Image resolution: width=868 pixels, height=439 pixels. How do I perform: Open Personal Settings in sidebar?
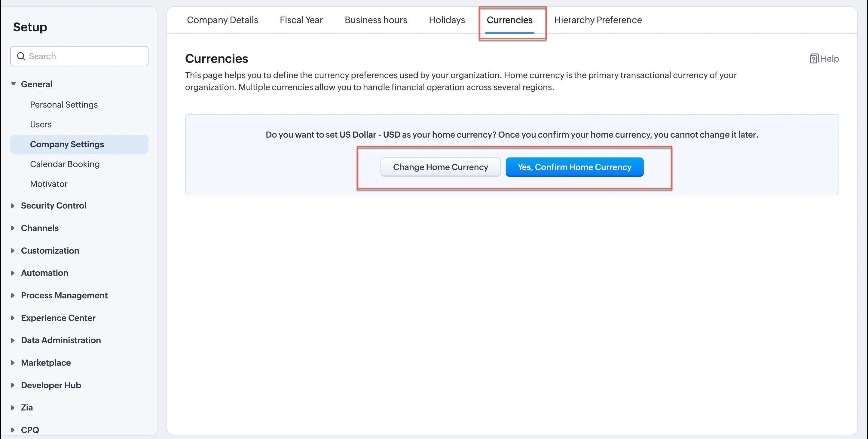click(x=64, y=105)
